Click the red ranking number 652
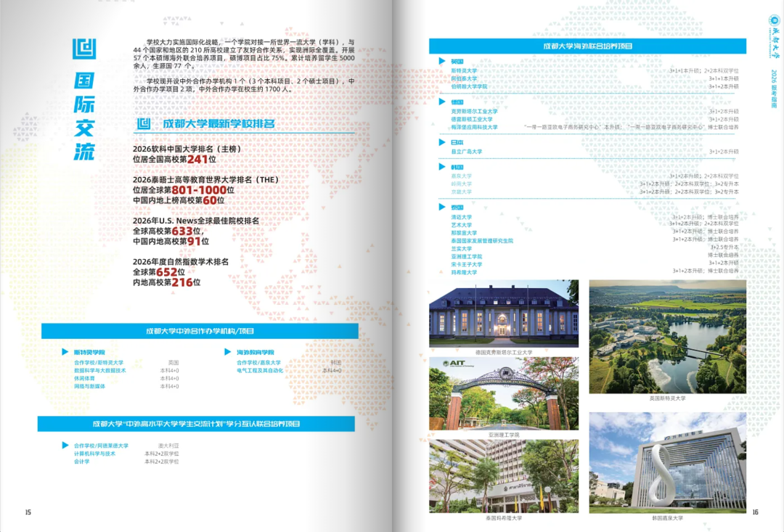This screenshot has width=784, height=532. click(x=166, y=272)
